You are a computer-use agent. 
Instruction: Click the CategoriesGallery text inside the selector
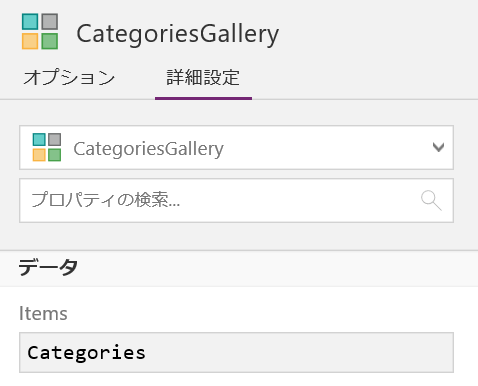(x=148, y=149)
